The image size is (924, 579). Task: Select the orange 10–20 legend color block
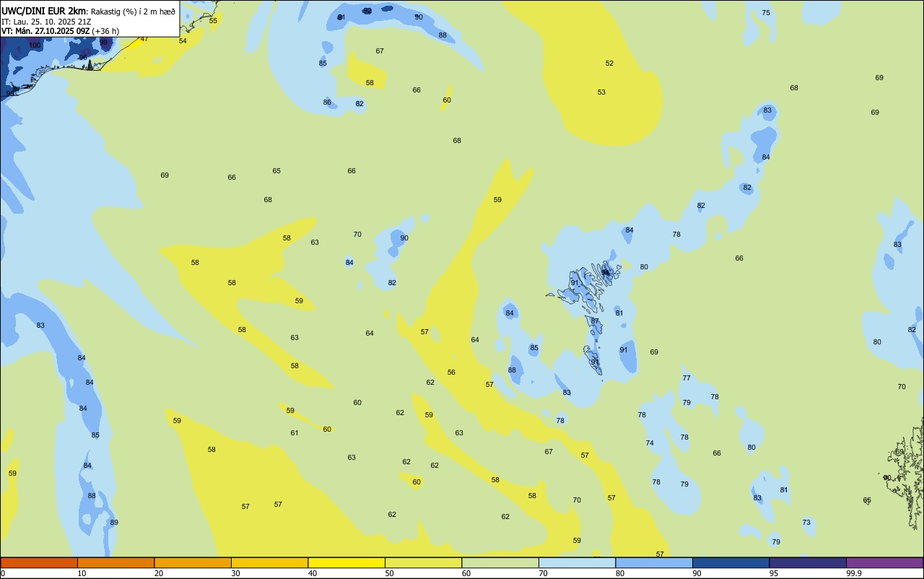coord(115,562)
